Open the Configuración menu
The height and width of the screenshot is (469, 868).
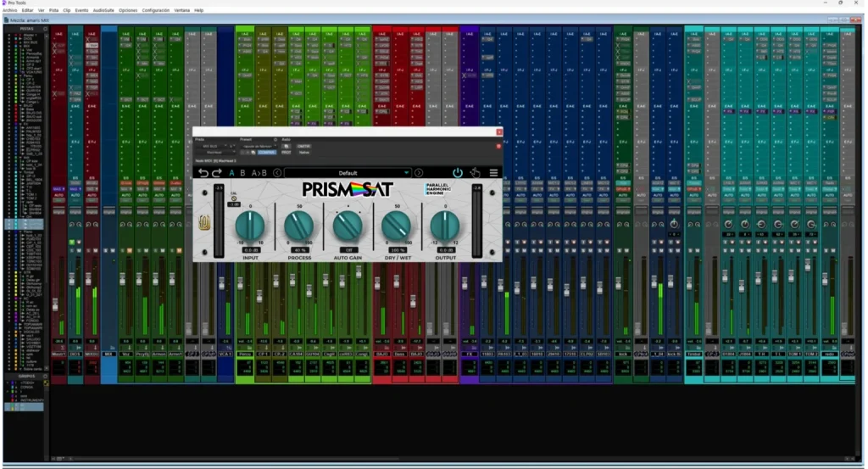156,10
